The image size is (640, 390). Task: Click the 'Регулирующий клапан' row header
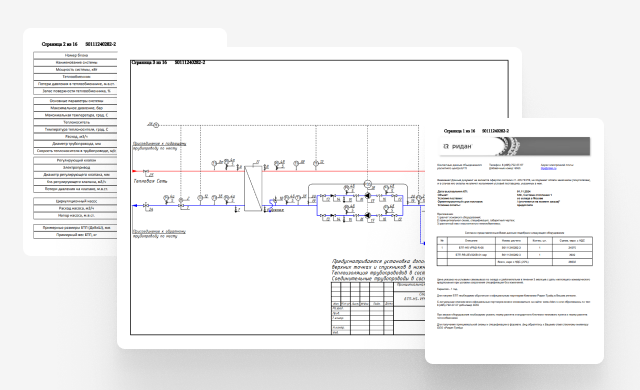click(x=76, y=160)
